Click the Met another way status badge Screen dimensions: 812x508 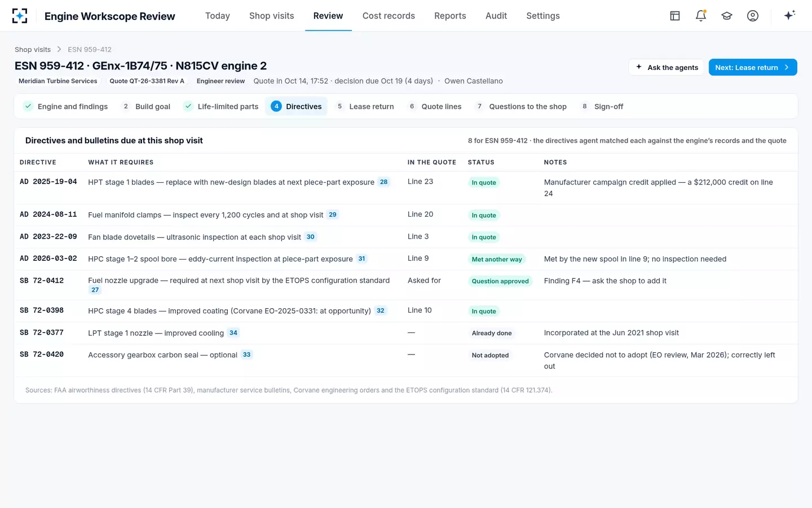497,259
